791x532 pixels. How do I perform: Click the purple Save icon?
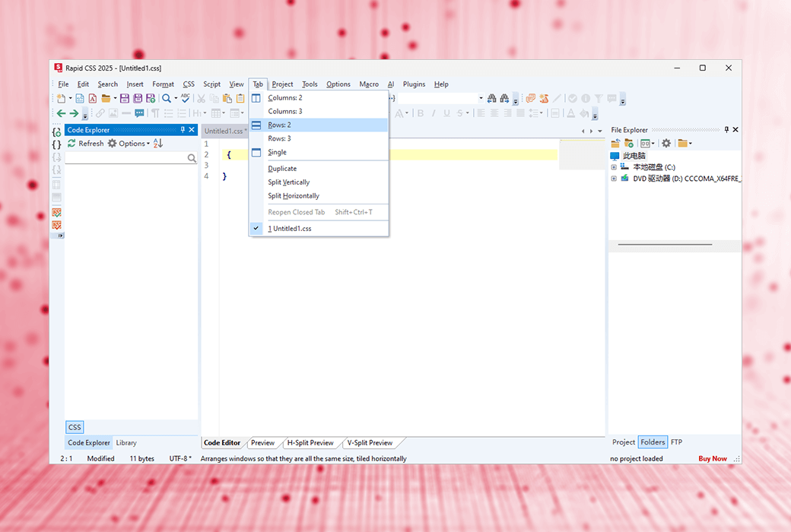point(125,98)
